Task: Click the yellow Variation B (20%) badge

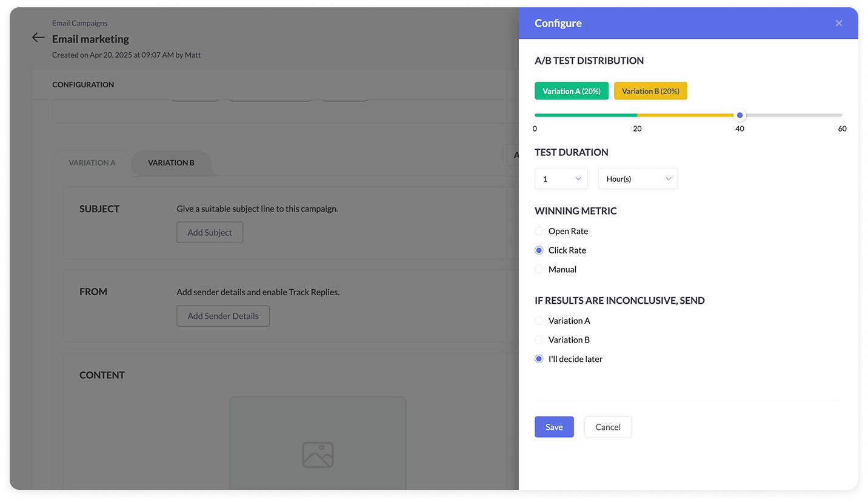Action: [x=650, y=91]
